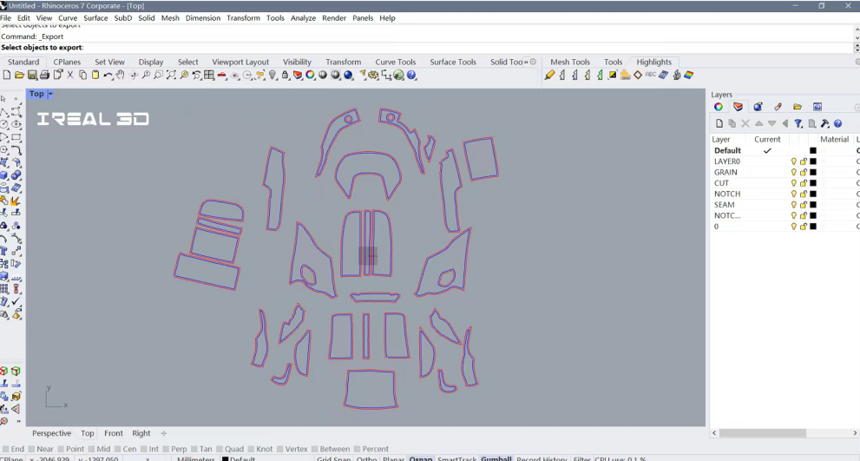Click the command prompt input line
This screenshot has width=860, height=461.
428,48
